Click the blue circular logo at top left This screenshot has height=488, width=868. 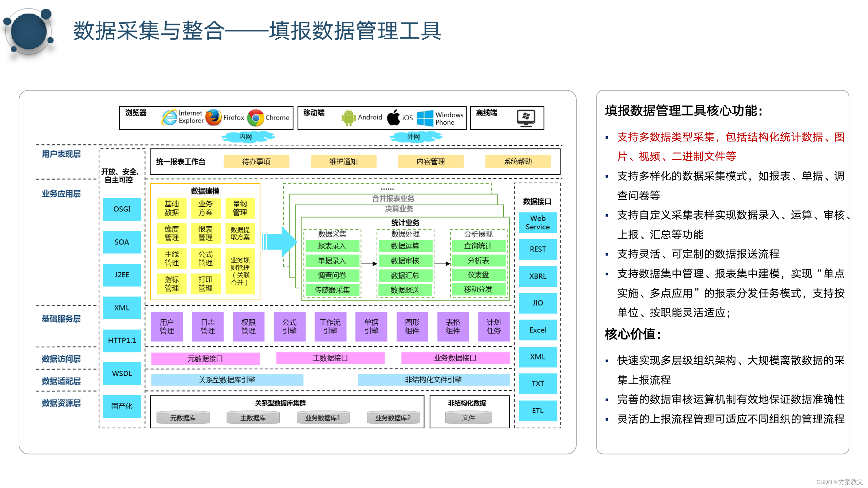pos(29,32)
